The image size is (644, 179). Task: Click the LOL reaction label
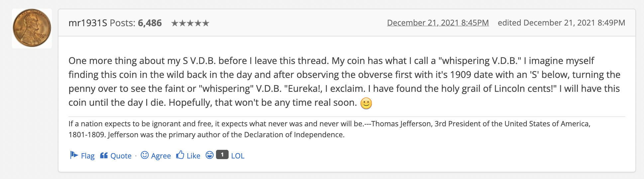pyautogui.click(x=238, y=156)
